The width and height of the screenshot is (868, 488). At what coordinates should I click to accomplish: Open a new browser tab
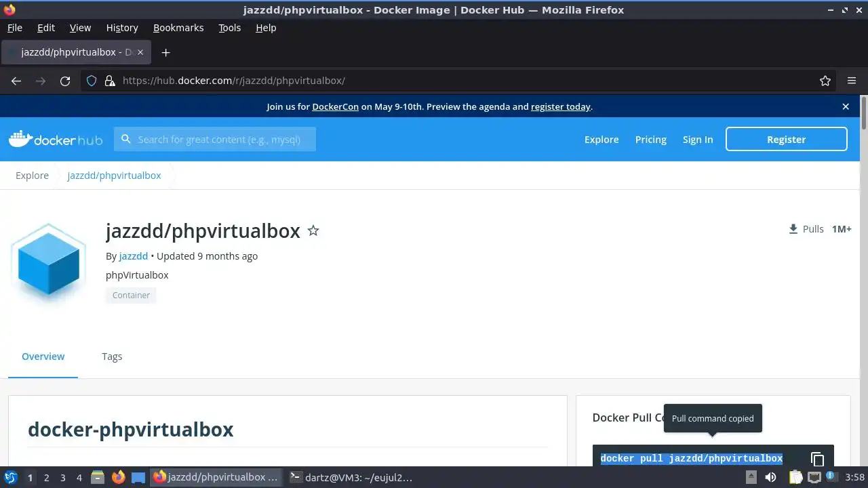(x=165, y=52)
